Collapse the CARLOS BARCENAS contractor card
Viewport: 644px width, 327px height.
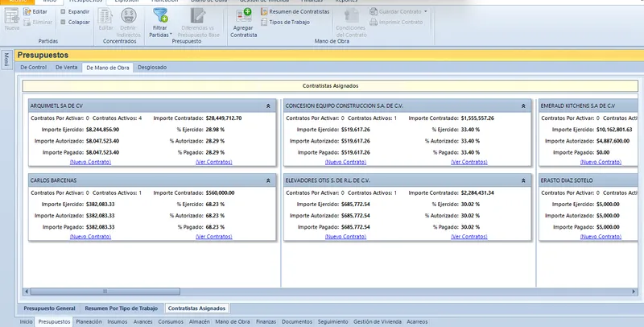(x=268, y=180)
